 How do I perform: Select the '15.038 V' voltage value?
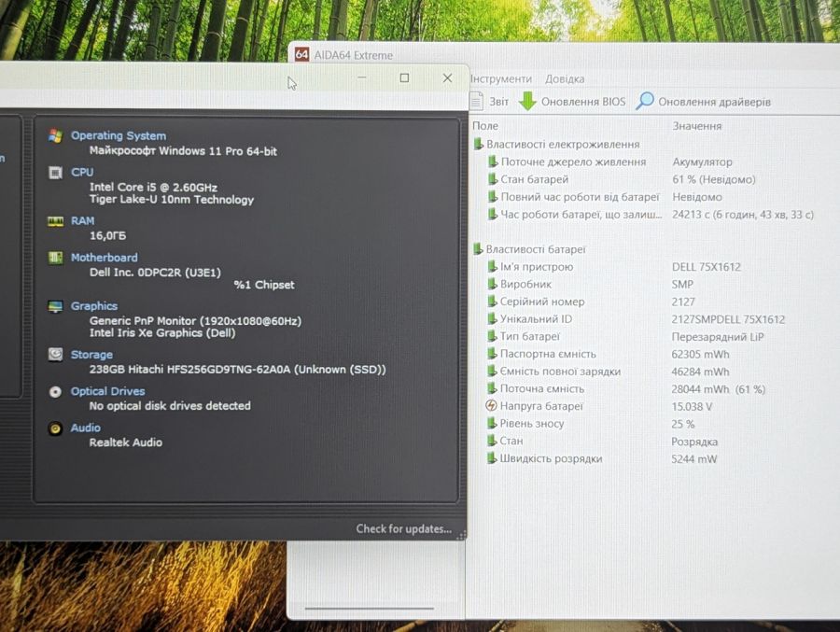(x=692, y=406)
